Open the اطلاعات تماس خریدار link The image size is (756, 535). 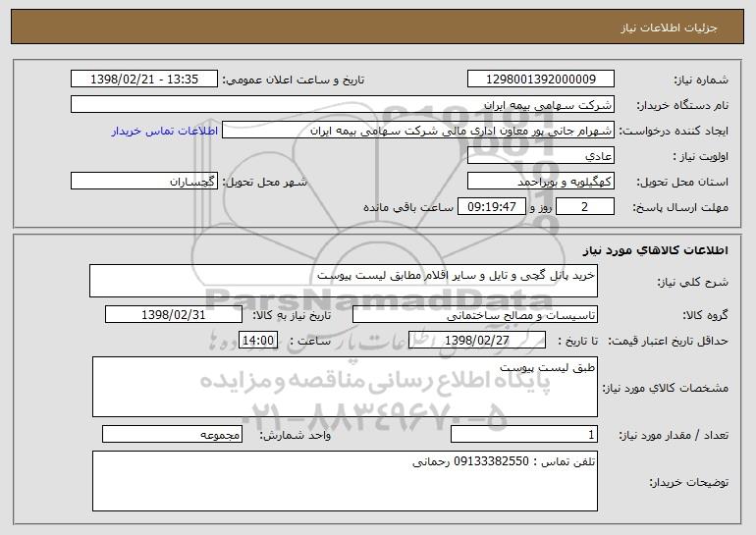[x=164, y=131]
